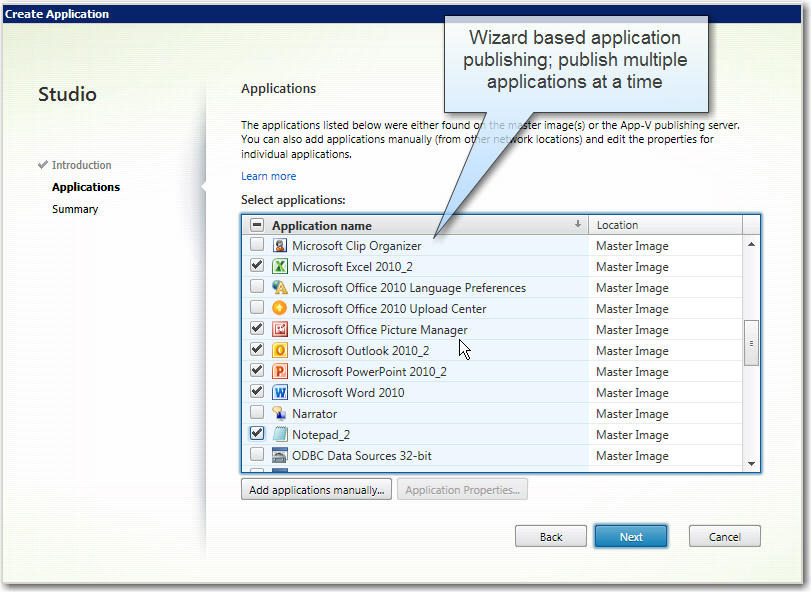
Task: Click the Microsoft Word 2010 icon
Action: 280,392
